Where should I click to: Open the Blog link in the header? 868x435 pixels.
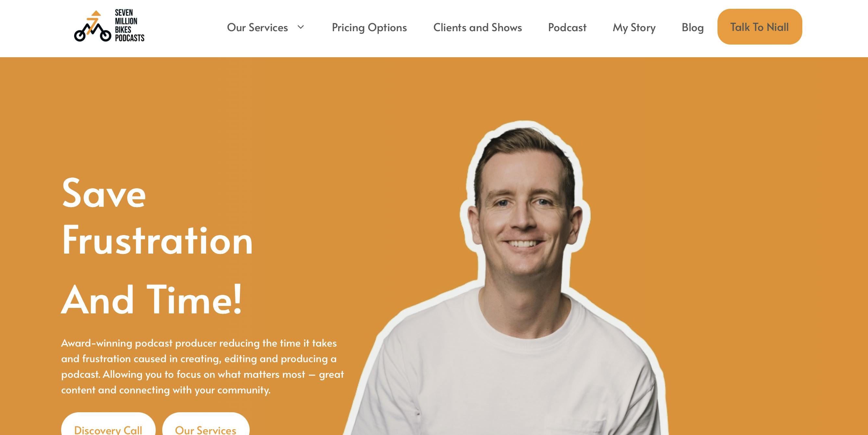pos(692,27)
